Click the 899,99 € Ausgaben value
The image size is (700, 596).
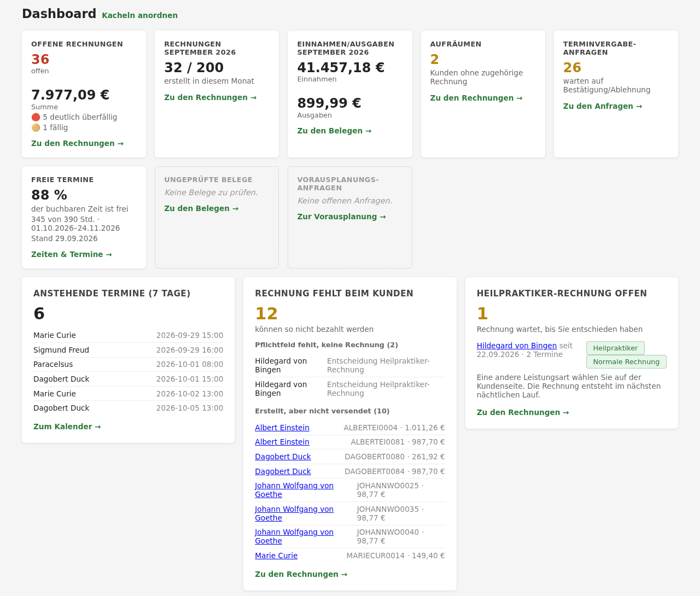(329, 103)
